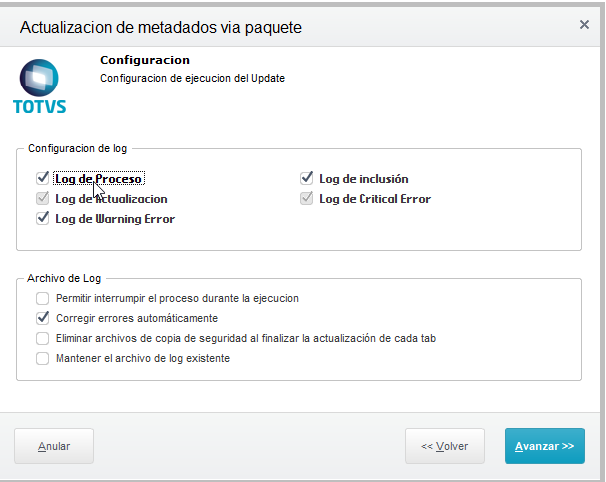Go back with the << Volver button
Viewport: 606px width, 482px height.
point(444,446)
